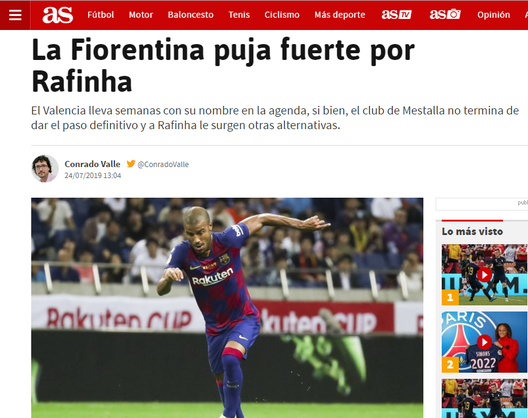Image resolution: width=528 pixels, height=418 pixels.
Task: Open the third most-viewed thumbnail
Action: (x=484, y=398)
